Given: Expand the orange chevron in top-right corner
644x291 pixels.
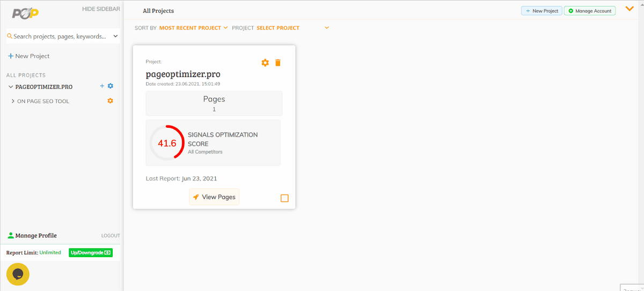Looking at the screenshot, I should 630,9.
